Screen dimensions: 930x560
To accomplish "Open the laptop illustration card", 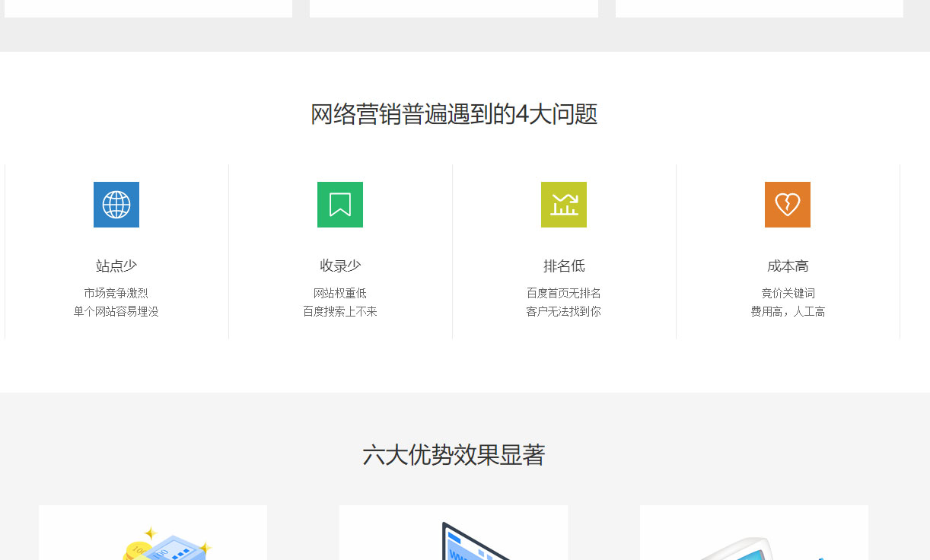I will click(454, 533).
